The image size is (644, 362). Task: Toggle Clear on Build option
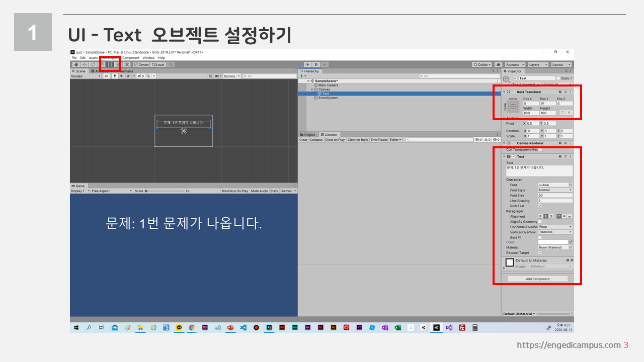[358, 140]
